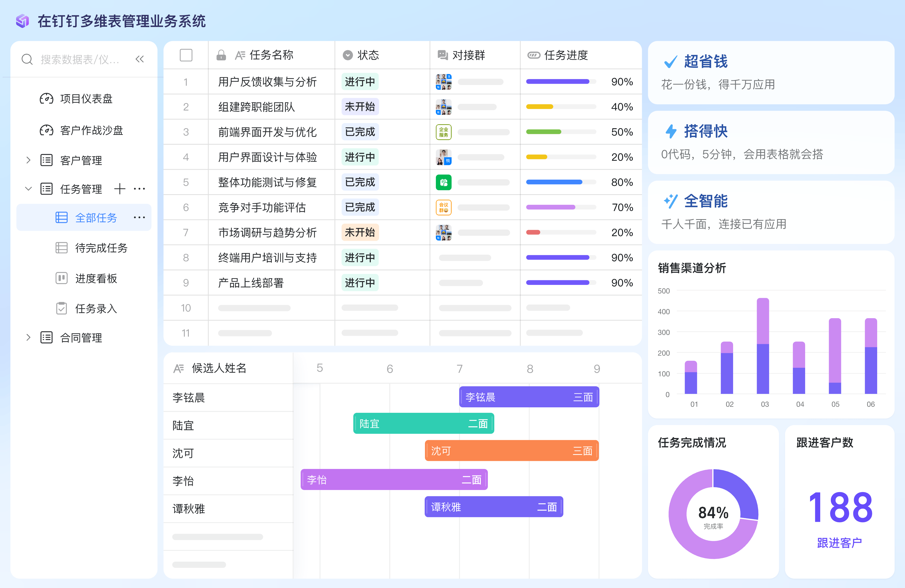Viewport: 905px width, 588px height.
Task: Switch to the 进度看板 view
Action: 96,278
